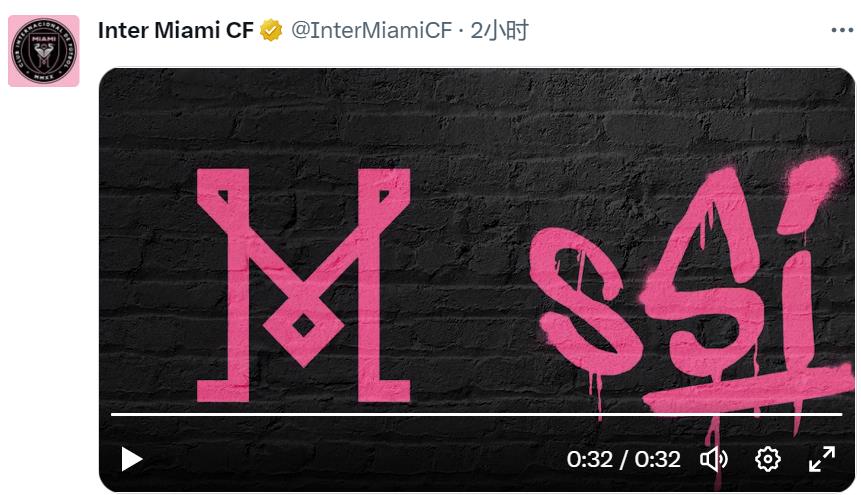Click the gold verified badge
This screenshot has width=861, height=495.
271,30
